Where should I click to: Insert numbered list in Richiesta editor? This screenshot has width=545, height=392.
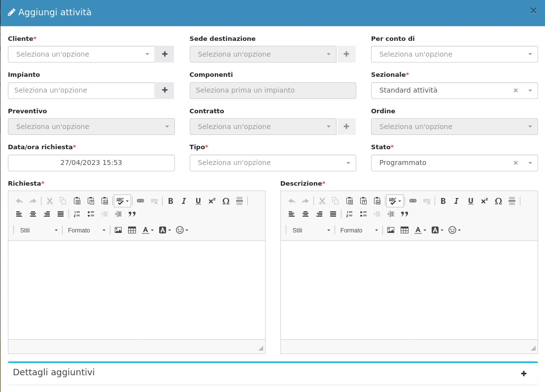click(x=76, y=214)
